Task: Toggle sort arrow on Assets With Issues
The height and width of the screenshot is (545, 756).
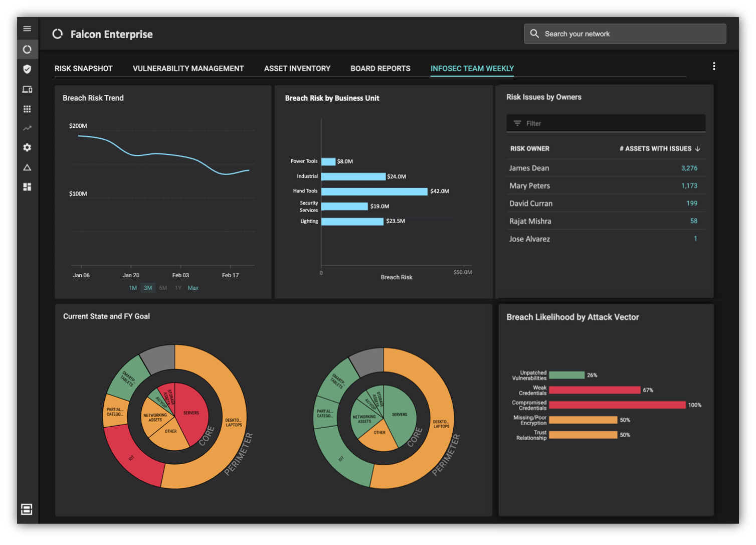Action: click(x=698, y=149)
